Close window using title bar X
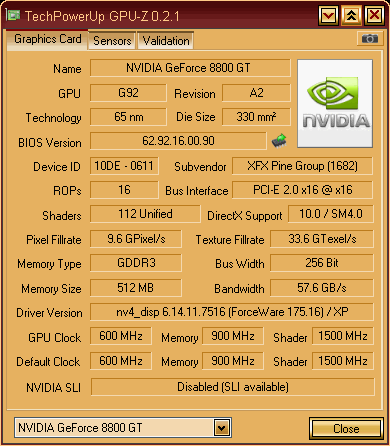This screenshot has width=390, height=446. pos(374,15)
